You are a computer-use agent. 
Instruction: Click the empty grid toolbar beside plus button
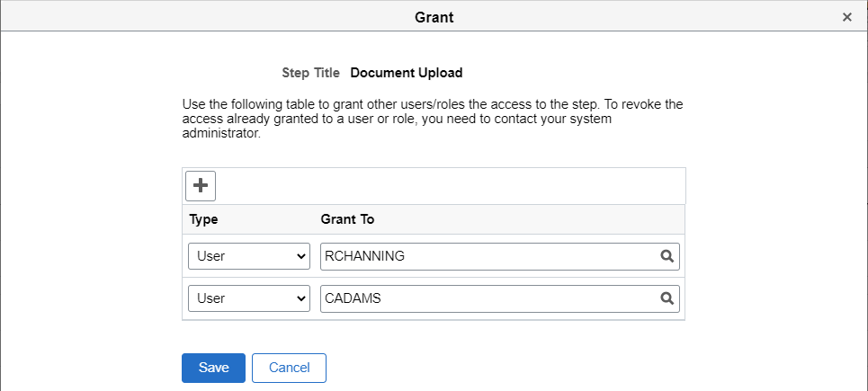[x=450, y=186]
